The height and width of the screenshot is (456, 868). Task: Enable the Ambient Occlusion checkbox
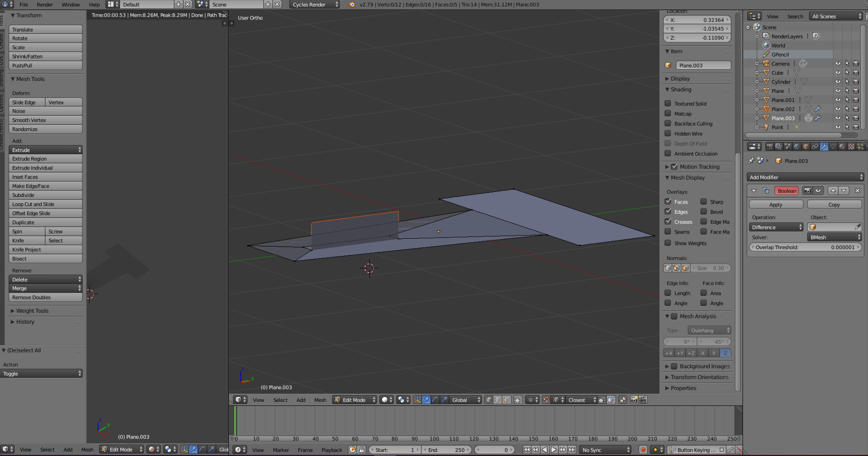click(x=668, y=153)
